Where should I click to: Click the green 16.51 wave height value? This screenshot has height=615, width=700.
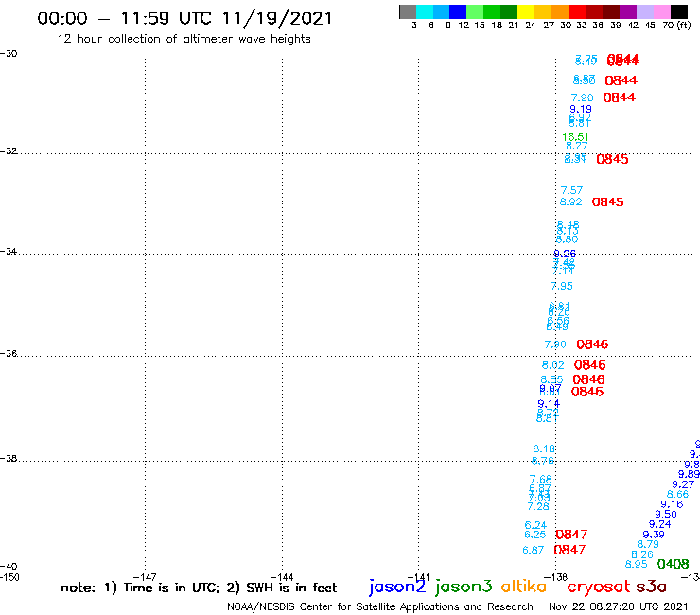click(575, 137)
